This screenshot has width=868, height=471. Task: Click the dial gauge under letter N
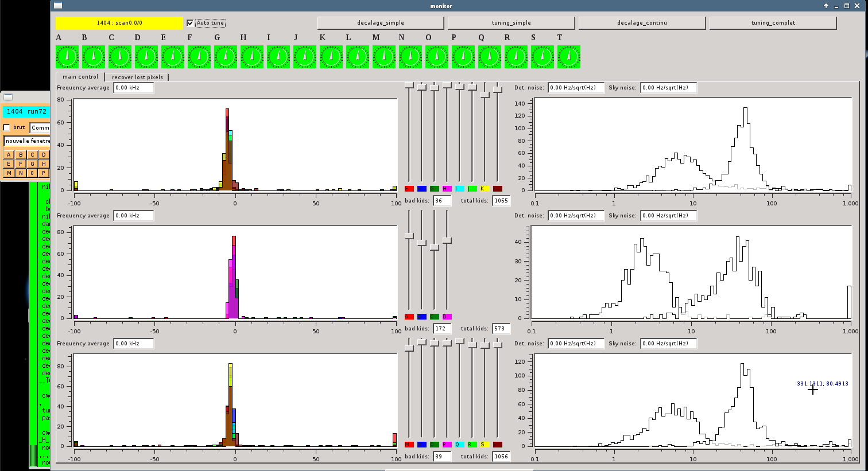410,57
